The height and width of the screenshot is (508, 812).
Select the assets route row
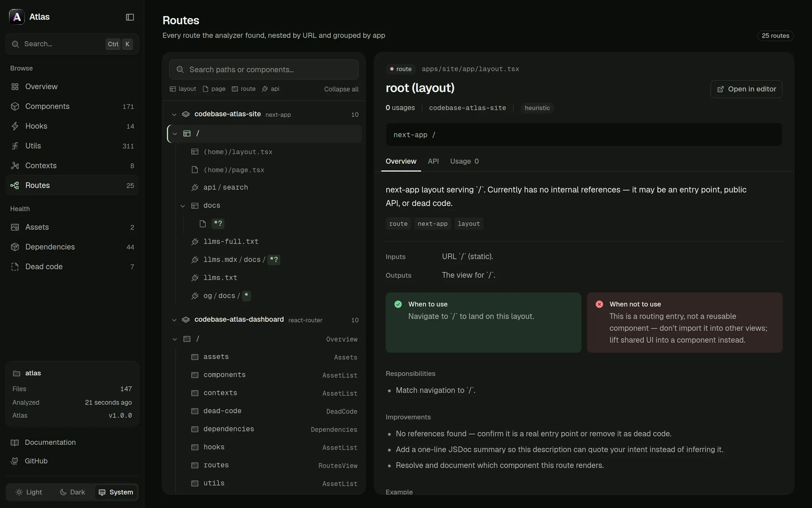pyautogui.click(x=272, y=357)
